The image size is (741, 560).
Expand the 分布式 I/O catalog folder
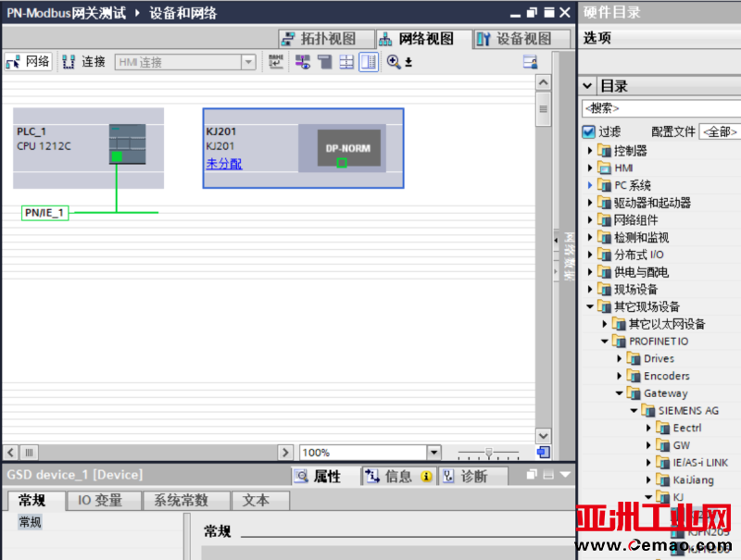tap(590, 255)
